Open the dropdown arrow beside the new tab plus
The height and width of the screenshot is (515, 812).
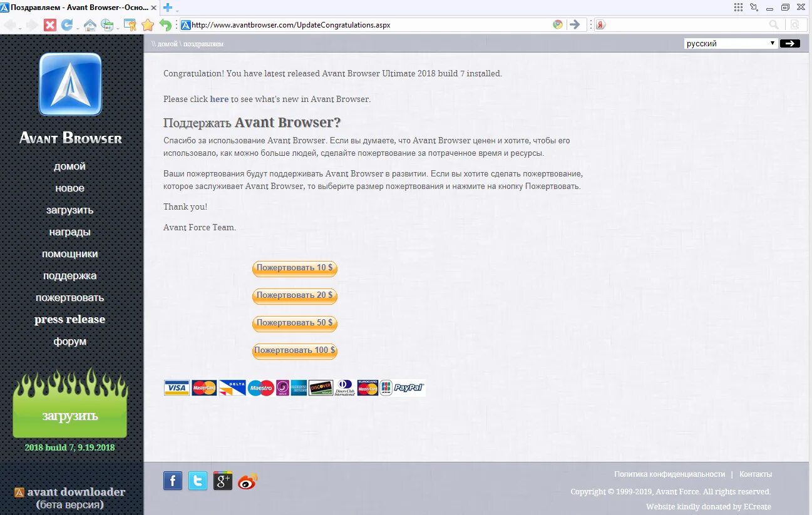[x=177, y=10]
